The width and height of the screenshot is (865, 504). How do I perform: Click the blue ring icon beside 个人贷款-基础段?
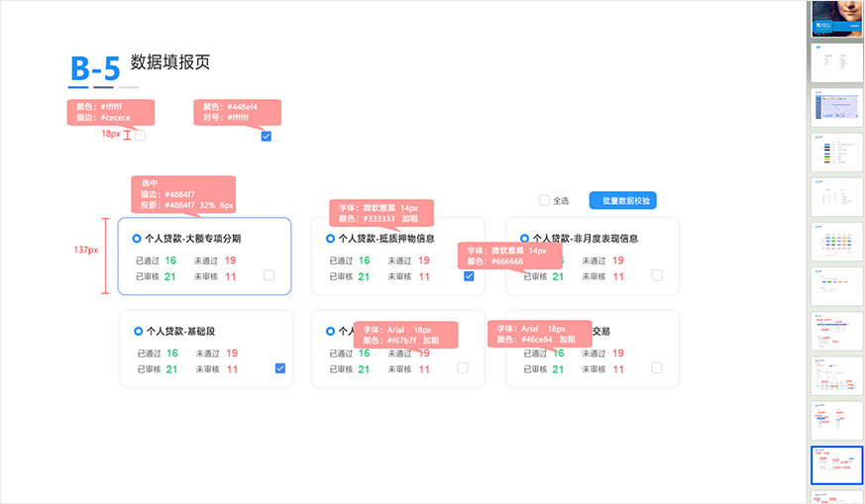137,332
